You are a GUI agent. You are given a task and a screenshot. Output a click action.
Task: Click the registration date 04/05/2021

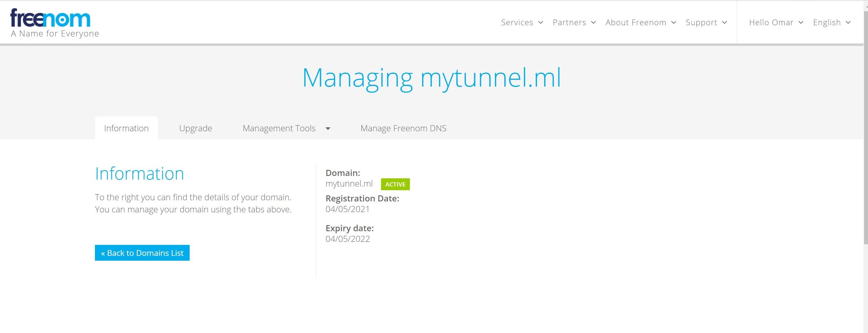tap(347, 209)
